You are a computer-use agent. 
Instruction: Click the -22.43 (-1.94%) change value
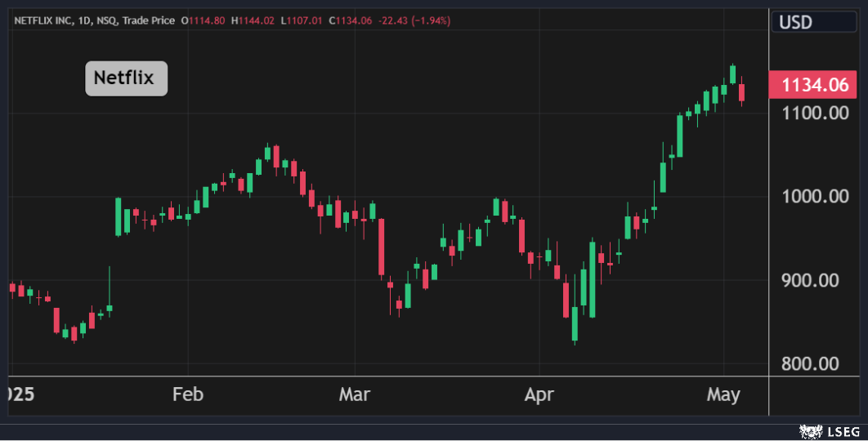[x=414, y=20]
